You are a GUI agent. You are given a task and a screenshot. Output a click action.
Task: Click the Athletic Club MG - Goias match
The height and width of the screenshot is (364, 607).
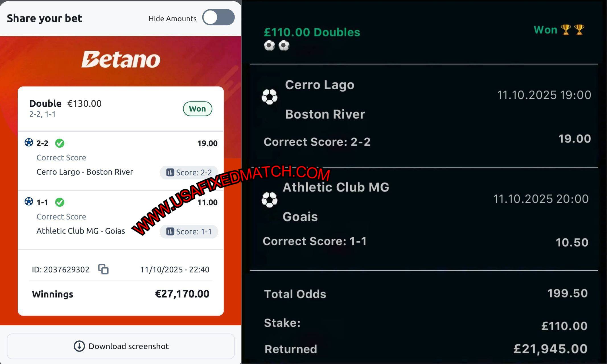point(81,231)
